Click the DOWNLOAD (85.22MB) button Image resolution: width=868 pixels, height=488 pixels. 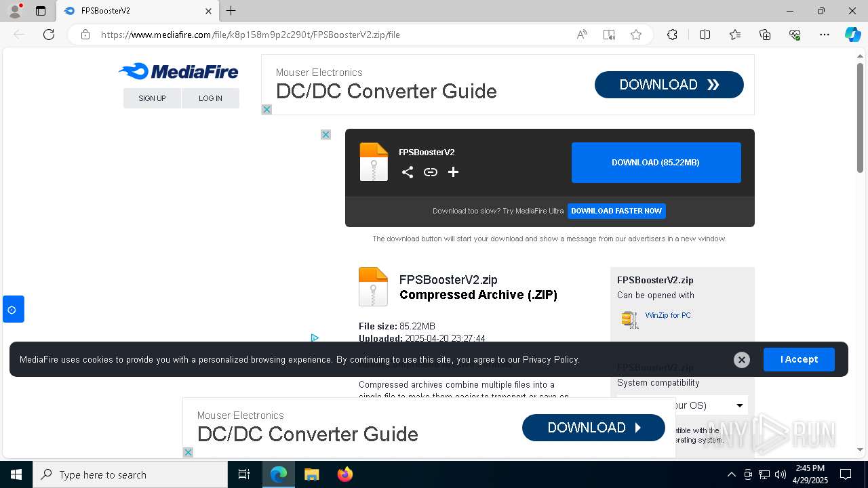pos(656,163)
